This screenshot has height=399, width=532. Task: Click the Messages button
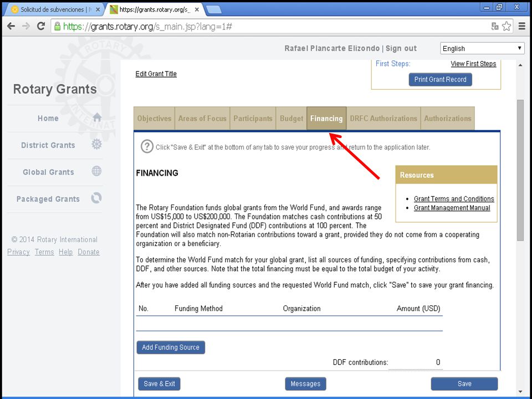coord(305,383)
